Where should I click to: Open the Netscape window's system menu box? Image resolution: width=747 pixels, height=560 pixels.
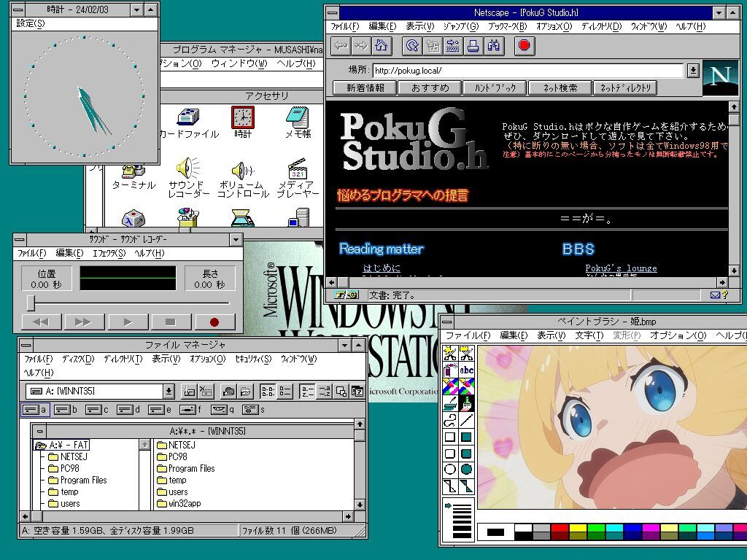[333, 13]
